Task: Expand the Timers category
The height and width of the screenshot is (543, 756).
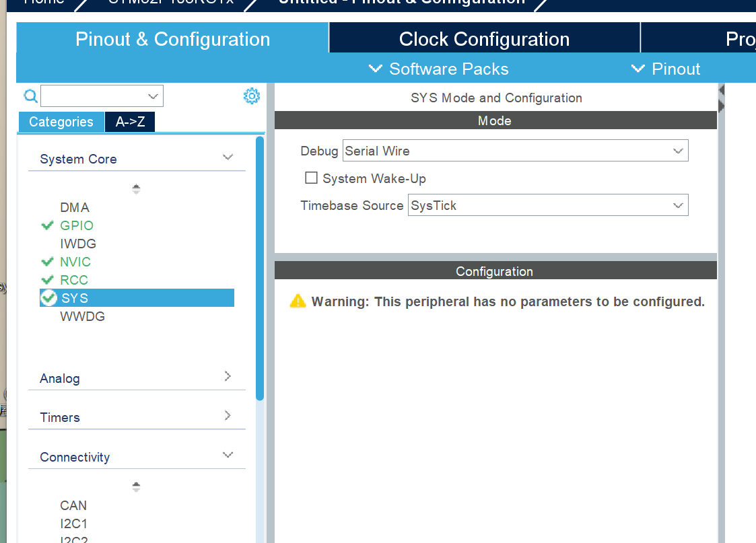Action: (x=137, y=417)
